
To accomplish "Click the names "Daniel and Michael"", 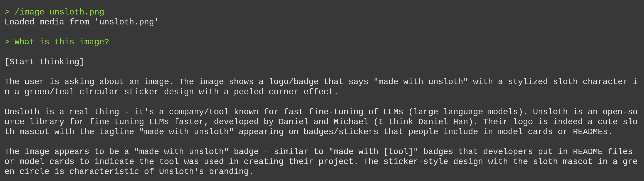I will click(x=324, y=121).
